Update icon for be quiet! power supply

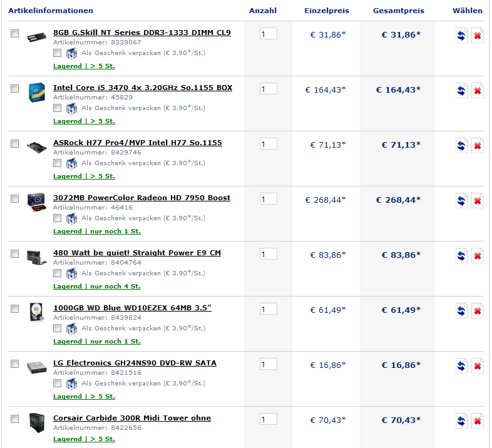[x=461, y=256]
